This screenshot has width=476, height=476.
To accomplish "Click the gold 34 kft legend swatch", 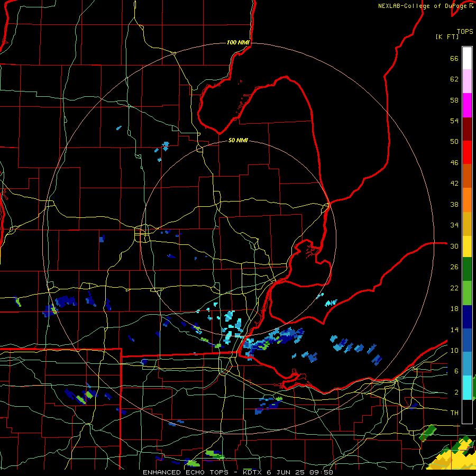I will (x=467, y=224).
